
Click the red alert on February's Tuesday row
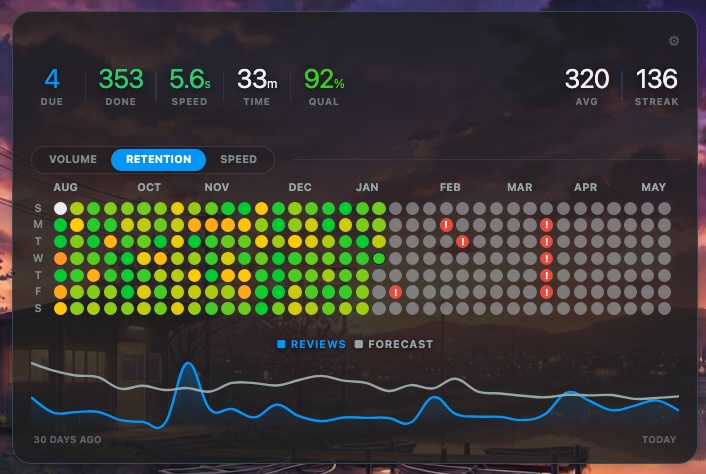point(462,242)
